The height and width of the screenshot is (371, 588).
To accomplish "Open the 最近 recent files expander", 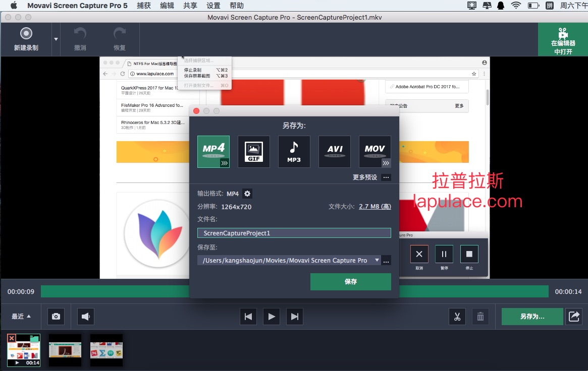I will pyautogui.click(x=21, y=317).
